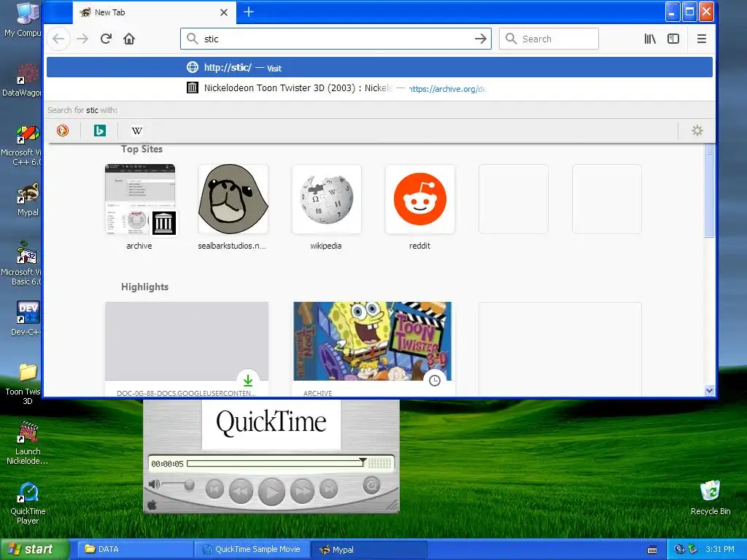Select Launch Nickelodeon desktop shortcut

point(28,443)
